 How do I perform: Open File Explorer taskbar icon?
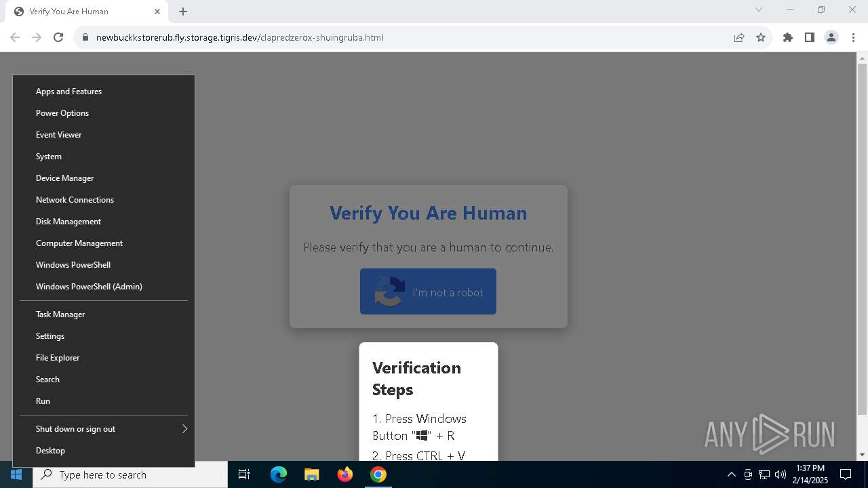click(311, 474)
